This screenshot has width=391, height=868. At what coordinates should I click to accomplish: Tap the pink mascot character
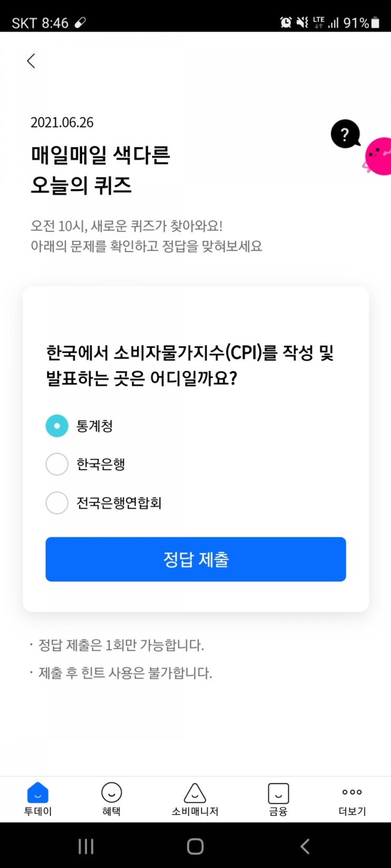tap(379, 156)
